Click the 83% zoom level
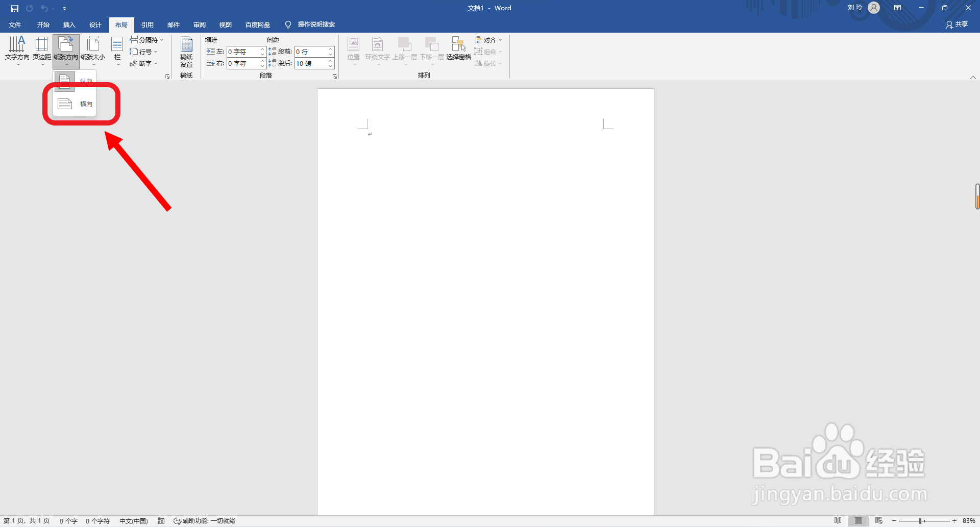This screenshot has height=527, width=980. click(x=969, y=521)
